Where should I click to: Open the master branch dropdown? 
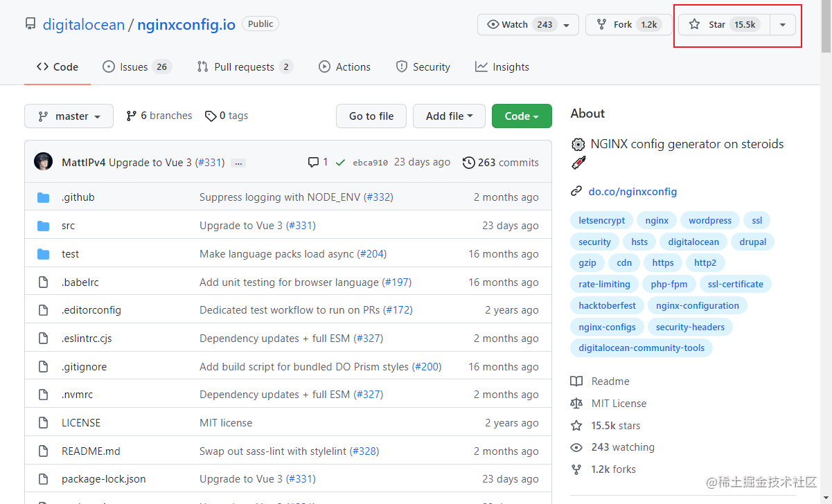69,116
